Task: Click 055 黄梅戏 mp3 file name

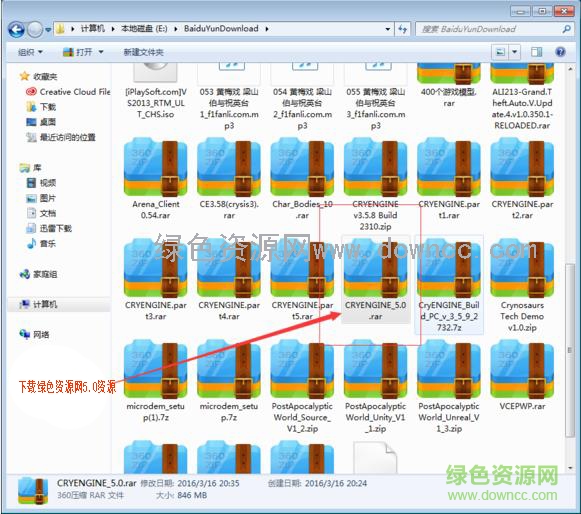Action: [375, 109]
